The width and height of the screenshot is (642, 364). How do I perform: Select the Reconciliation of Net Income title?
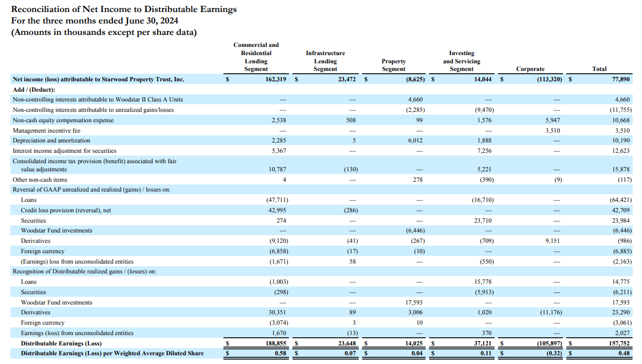(x=124, y=9)
